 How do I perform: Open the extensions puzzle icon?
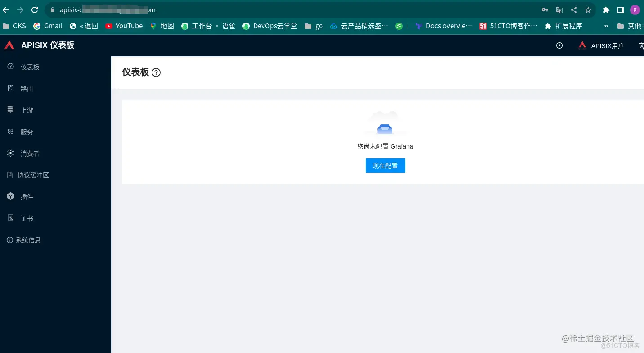pyautogui.click(x=606, y=10)
